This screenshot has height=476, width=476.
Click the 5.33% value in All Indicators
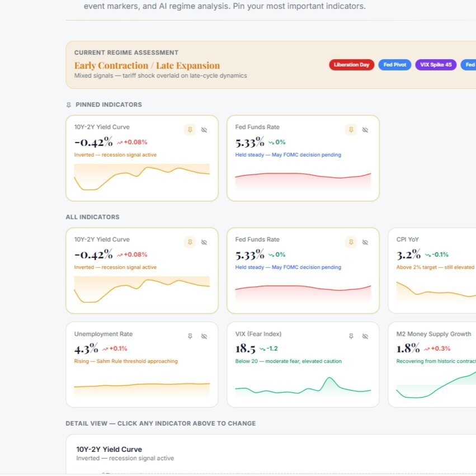[x=250, y=255]
